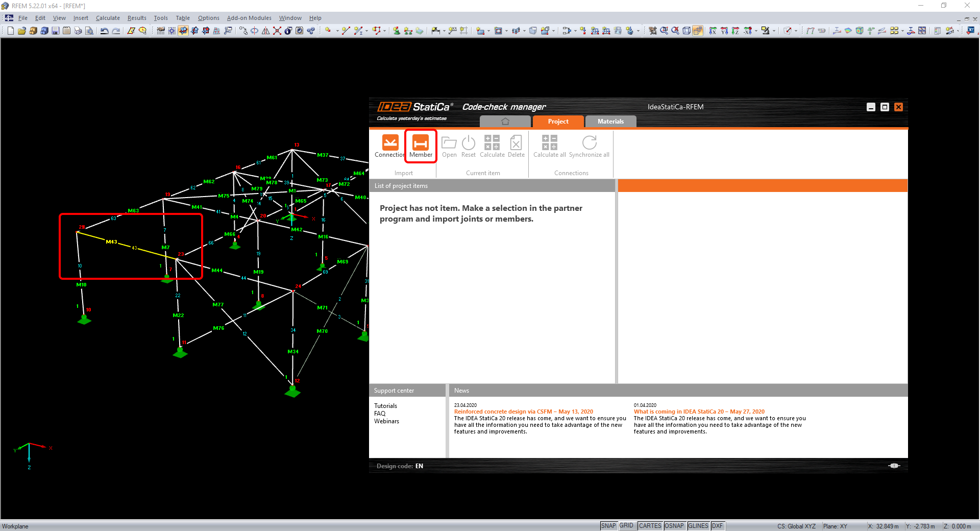Open the home tab icon in IDEA StatiCa
980x531 pixels.
505,122
